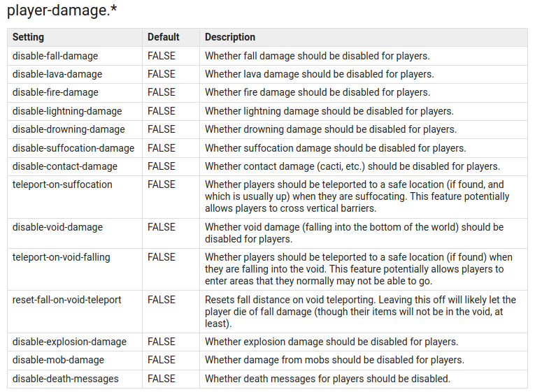535x392 pixels.
Task: Select the teleport-on-void-falling setting name
Action: click(62, 257)
